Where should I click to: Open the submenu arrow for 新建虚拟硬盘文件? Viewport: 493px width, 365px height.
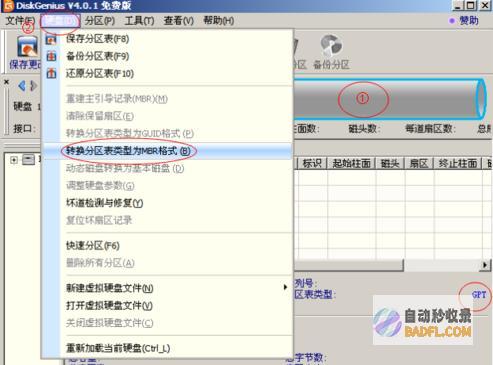click(x=285, y=287)
